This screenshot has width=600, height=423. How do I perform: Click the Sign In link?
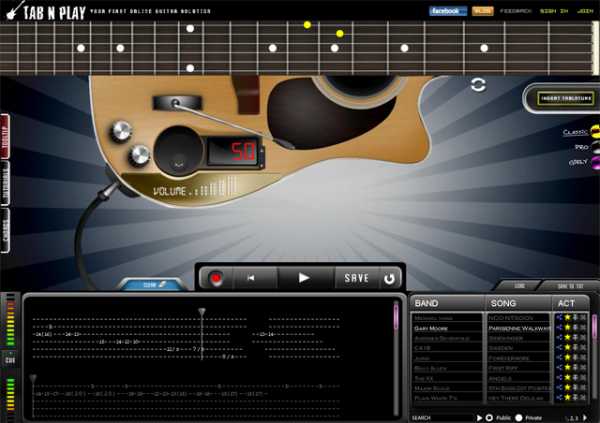[554, 11]
